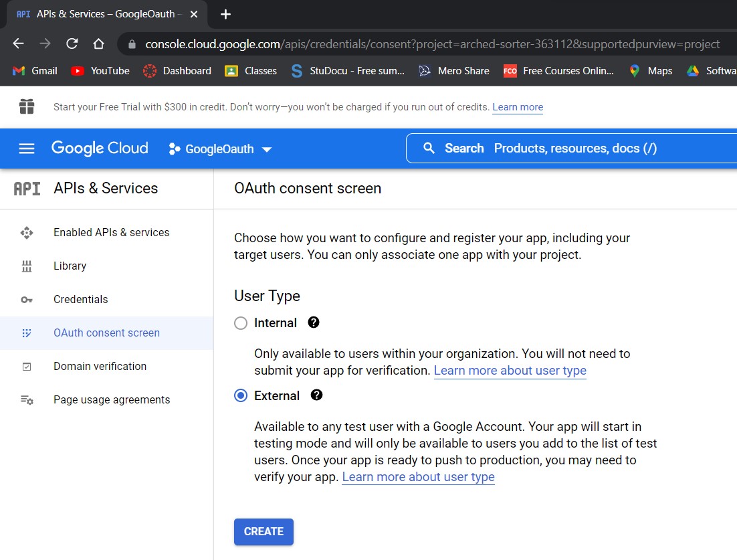Open the Credentials key icon
The image size is (737, 560).
(27, 299)
